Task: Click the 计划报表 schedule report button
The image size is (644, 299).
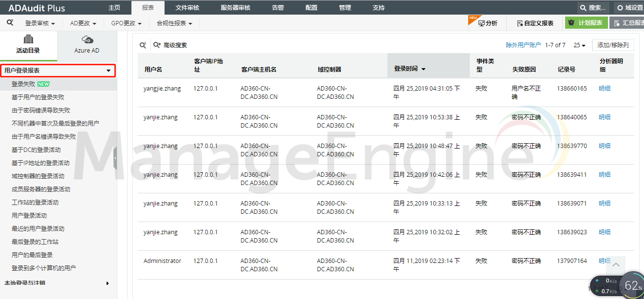Action: [x=586, y=23]
